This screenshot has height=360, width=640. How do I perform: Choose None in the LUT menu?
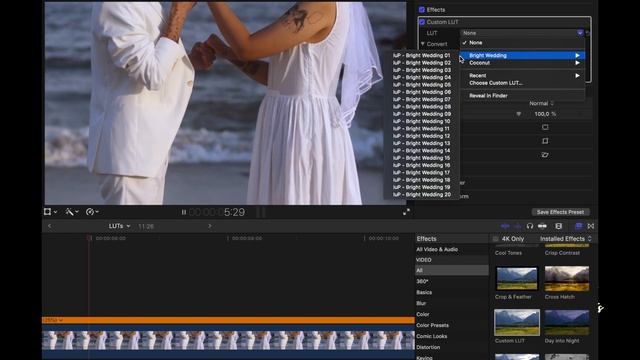(x=522, y=42)
